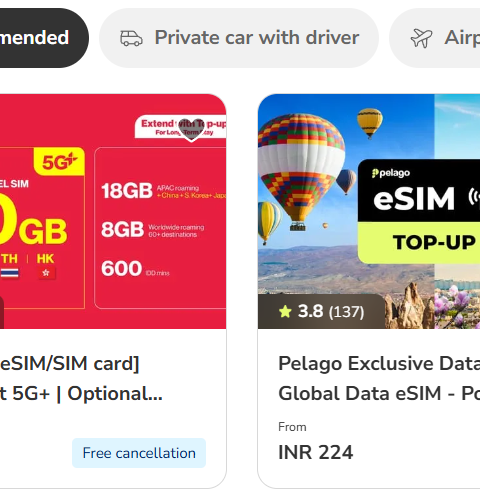The height and width of the screenshot is (502, 480).
Task: Click the Thailand flag icon
Action: (x=10, y=273)
